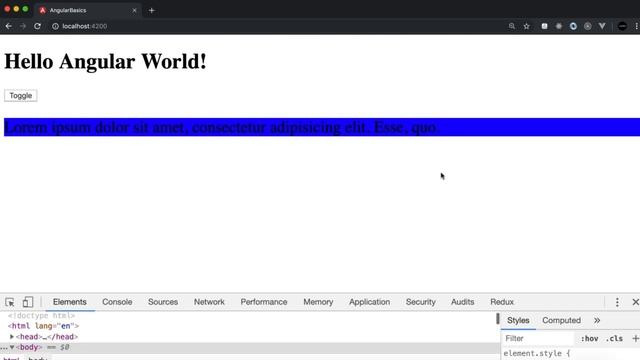Image resolution: width=640 pixels, height=360 pixels.
Task: Open the Redux tab
Action: click(x=502, y=302)
